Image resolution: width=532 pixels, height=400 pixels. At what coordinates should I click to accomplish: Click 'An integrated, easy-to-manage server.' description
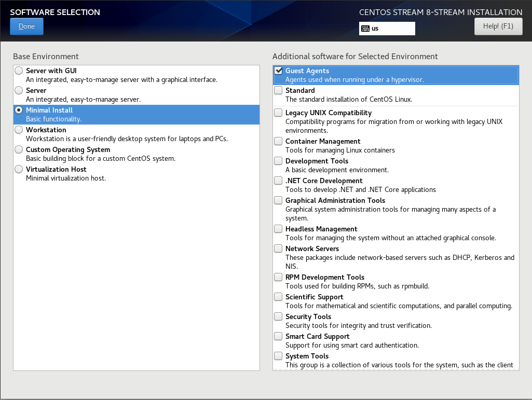coord(83,100)
